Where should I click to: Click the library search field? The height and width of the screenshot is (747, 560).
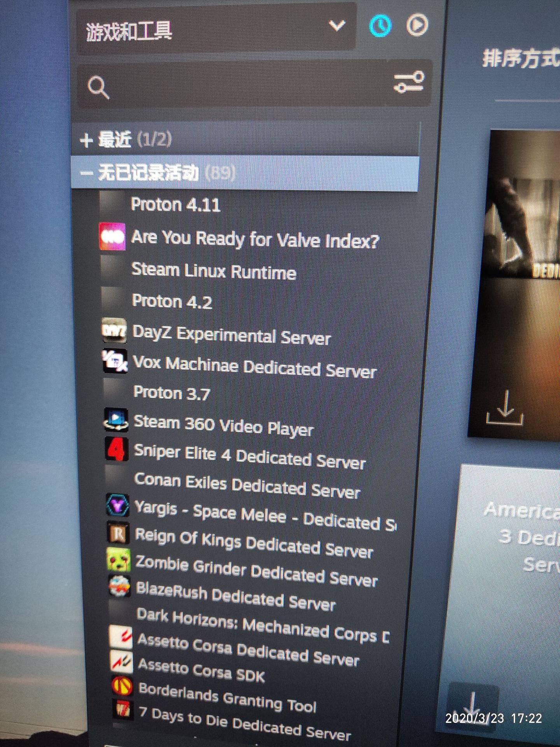tap(254, 84)
